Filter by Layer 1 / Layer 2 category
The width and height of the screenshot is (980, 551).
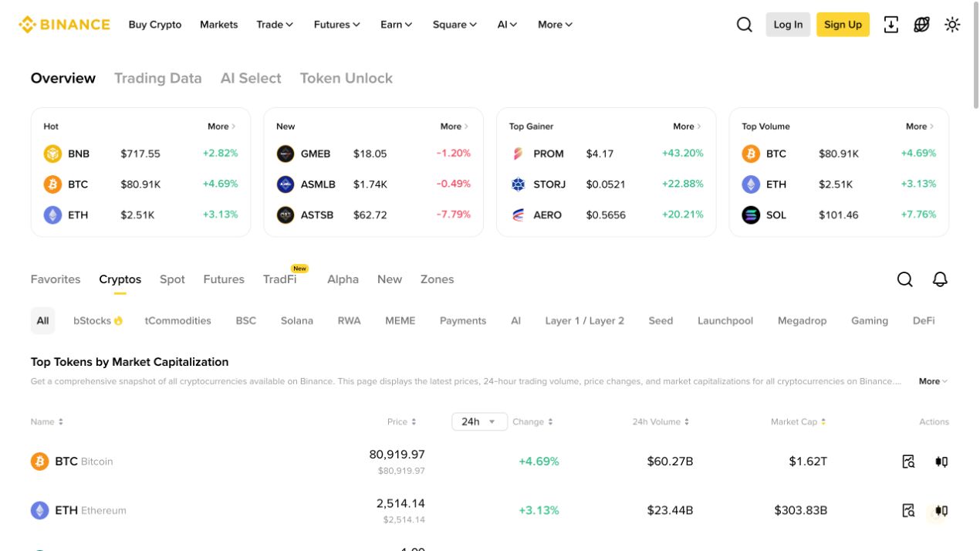585,321
